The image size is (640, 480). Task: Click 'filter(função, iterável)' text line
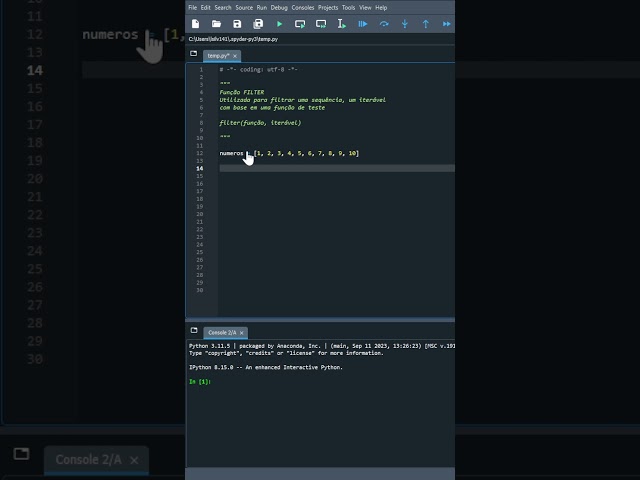pos(260,123)
